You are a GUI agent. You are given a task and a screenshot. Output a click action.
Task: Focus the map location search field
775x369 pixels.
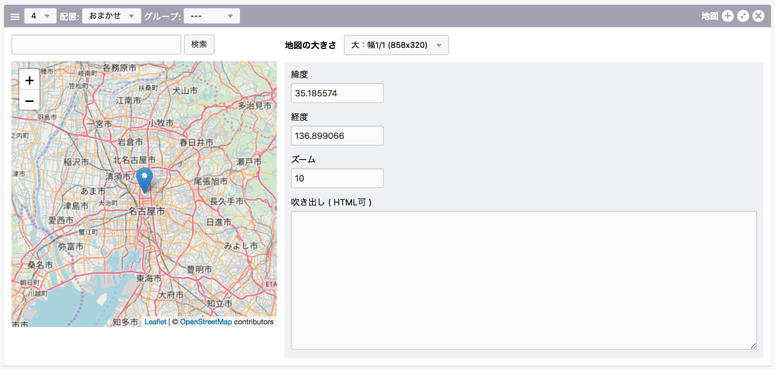(x=96, y=44)
